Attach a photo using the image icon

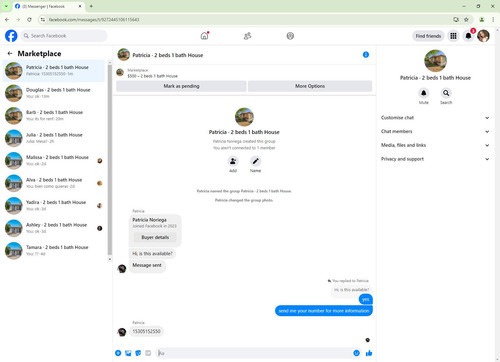[x=128, y=353]
